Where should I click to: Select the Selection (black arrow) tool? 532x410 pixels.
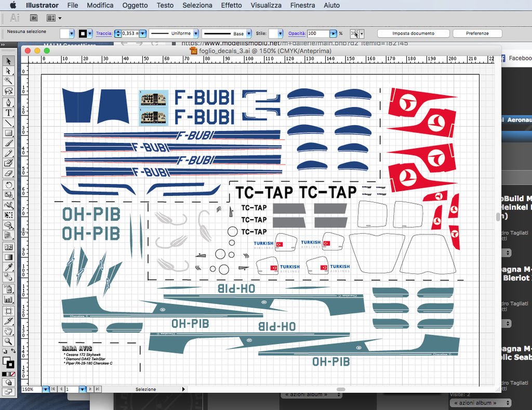pos(8,61)
